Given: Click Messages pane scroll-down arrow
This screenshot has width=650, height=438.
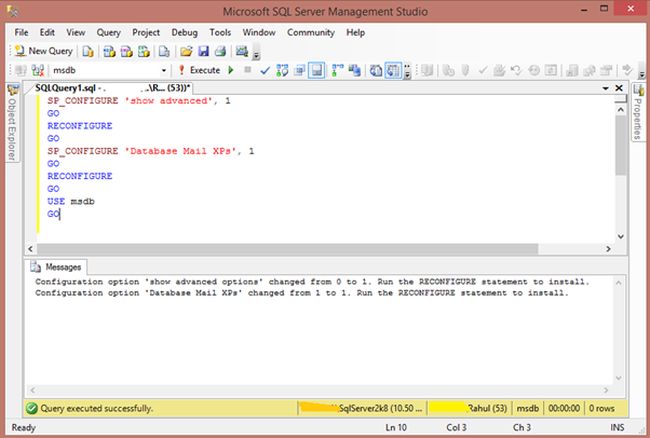Looking at the screenshot, I should pos(619,378).
